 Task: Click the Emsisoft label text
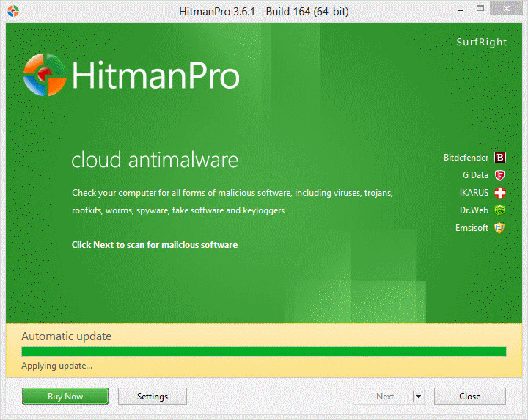click(472, 228)
